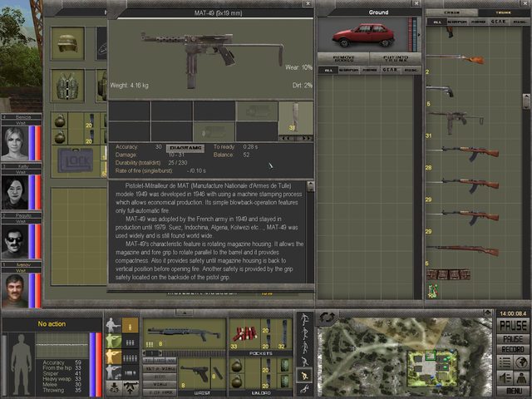Select the MAT-49 submachine gun in the trunk
The width and height of the screenshot is (532, 399).
[456, 121]
